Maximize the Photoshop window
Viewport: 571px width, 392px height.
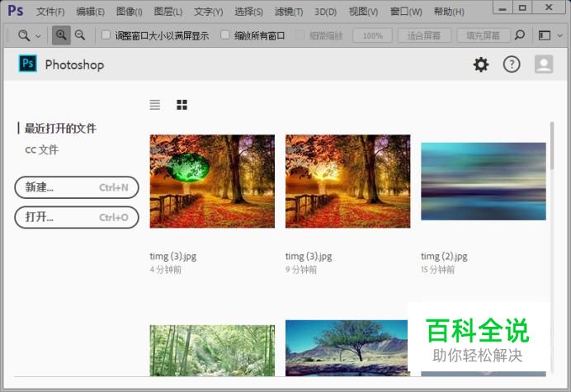coord(522,7)
